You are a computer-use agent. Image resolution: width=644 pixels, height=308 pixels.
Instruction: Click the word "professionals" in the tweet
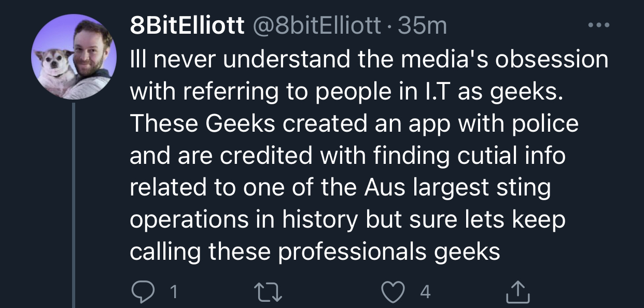(351, 252)
